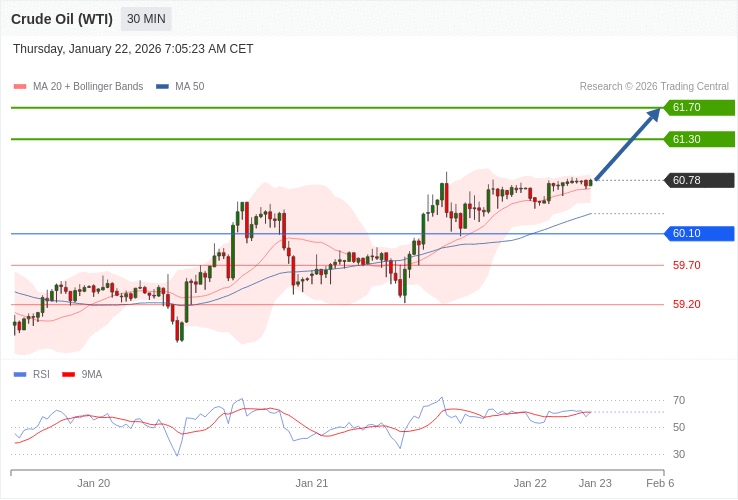
Task: Click the 9MA legend label
Action: tap(92, 375)
